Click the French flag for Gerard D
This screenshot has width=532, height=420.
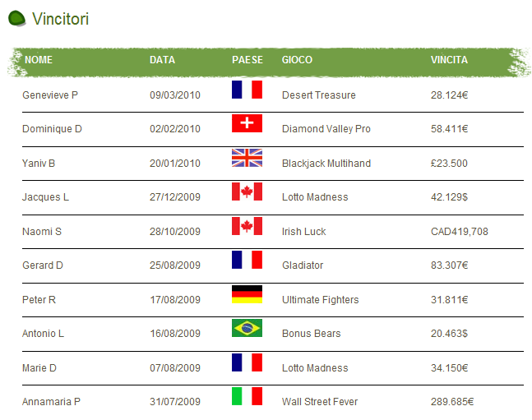click(247, 260)
